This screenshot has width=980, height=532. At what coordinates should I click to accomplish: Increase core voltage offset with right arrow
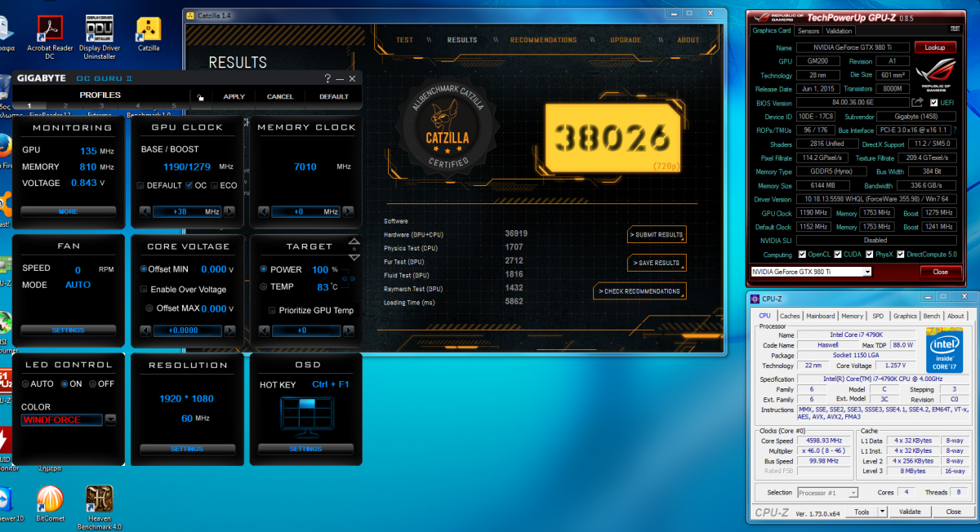[x=229, y=330]
